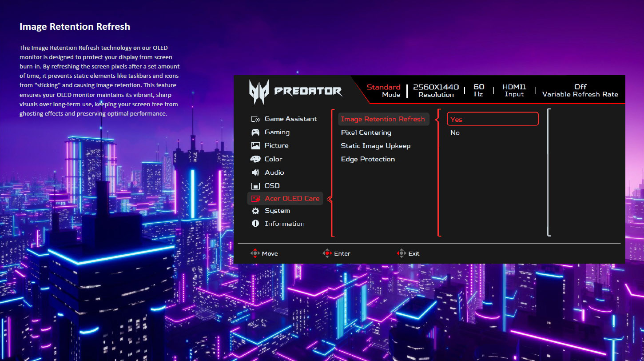Image resolution: width=644 pixels, height=361 pixels.
Task: Select the Information icon
Action: (x=255, y=224)
